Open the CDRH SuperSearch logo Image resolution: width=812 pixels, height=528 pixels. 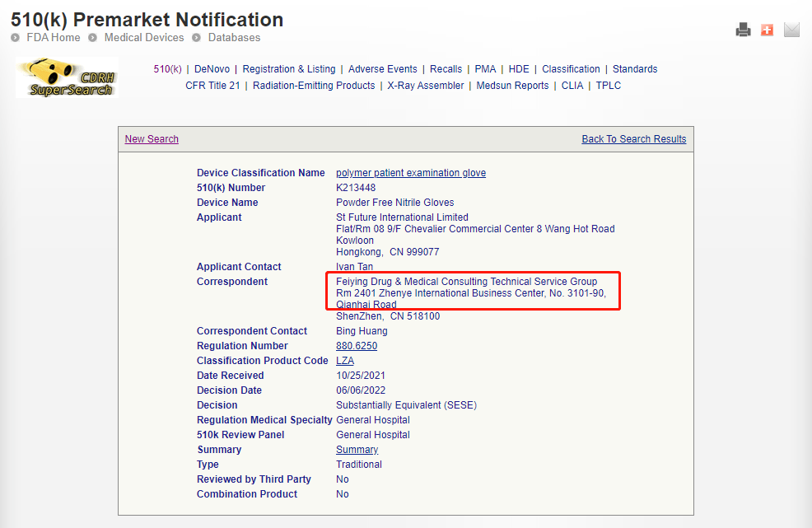[x=67, y=78]
